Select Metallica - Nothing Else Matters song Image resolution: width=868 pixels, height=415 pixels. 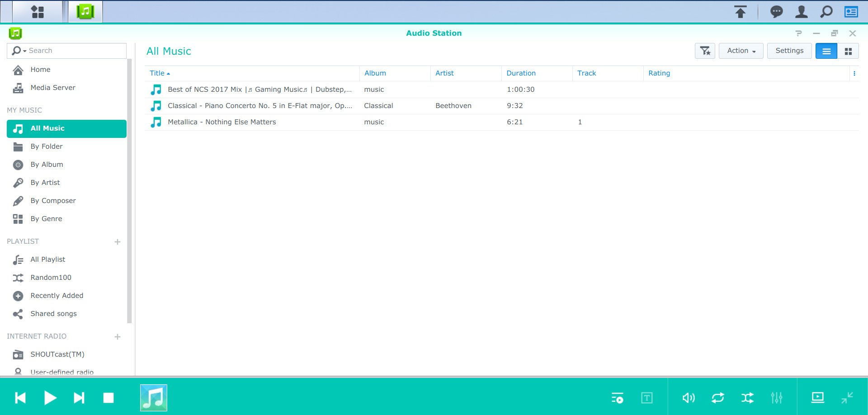click(x=502, y=122)
